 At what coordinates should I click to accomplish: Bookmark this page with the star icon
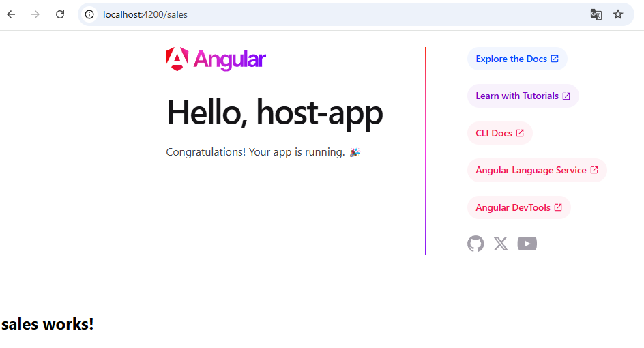(618, 14)
